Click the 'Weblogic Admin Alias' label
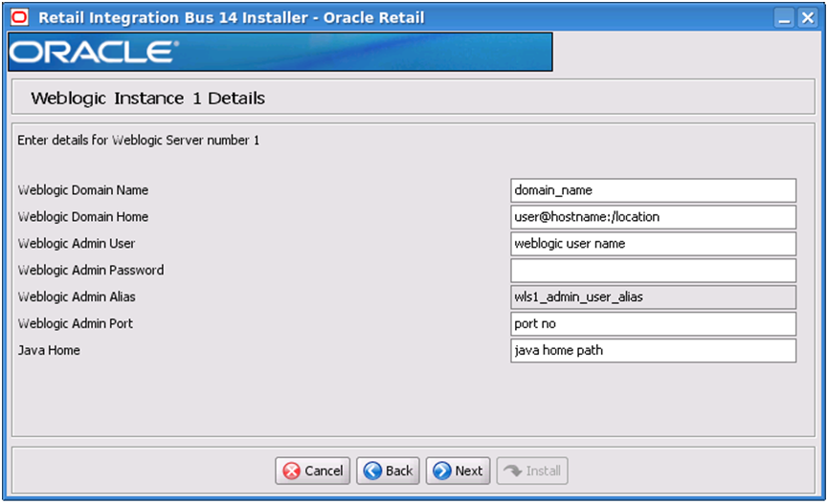 (x=77, y=296)
